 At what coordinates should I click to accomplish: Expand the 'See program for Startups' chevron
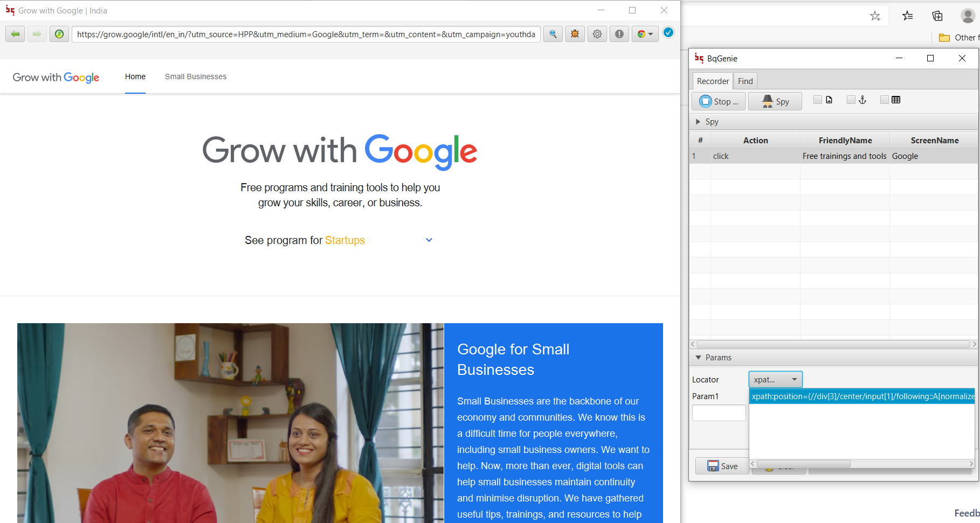point(429,240)
